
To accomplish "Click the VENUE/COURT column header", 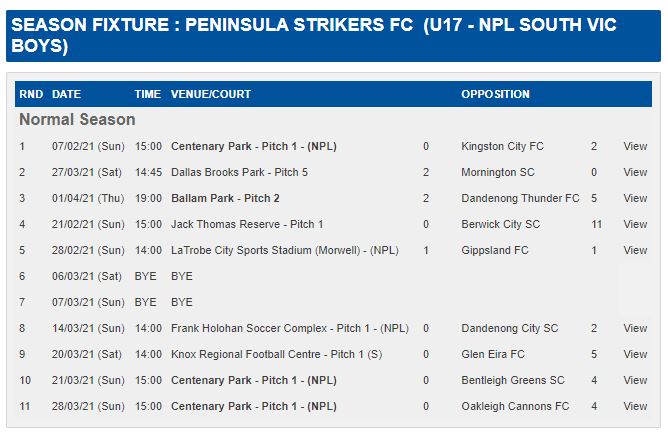I will pos(211,94).
